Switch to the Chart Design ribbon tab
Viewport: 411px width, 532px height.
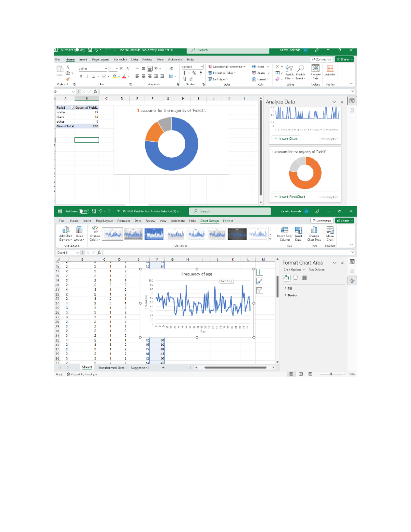click(209, 221)
